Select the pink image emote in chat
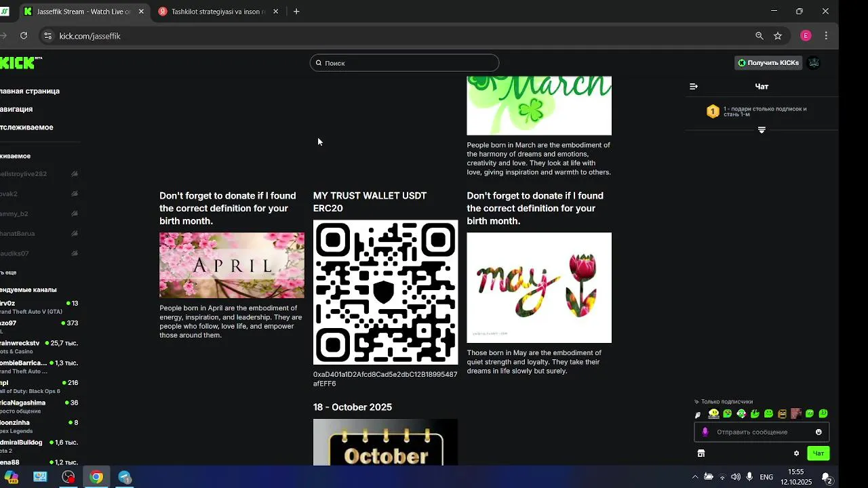Image resolution: width=868 pixels, height=488 pixels. pos(796,413)
